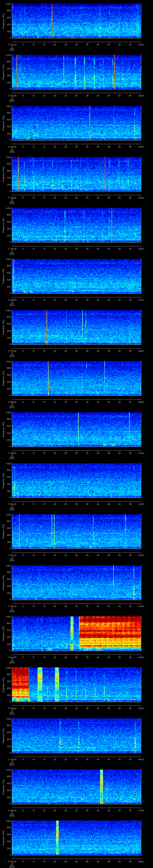Click the '32:00' end time label
This screenshot has width=153, height=868.
(141, 44)
